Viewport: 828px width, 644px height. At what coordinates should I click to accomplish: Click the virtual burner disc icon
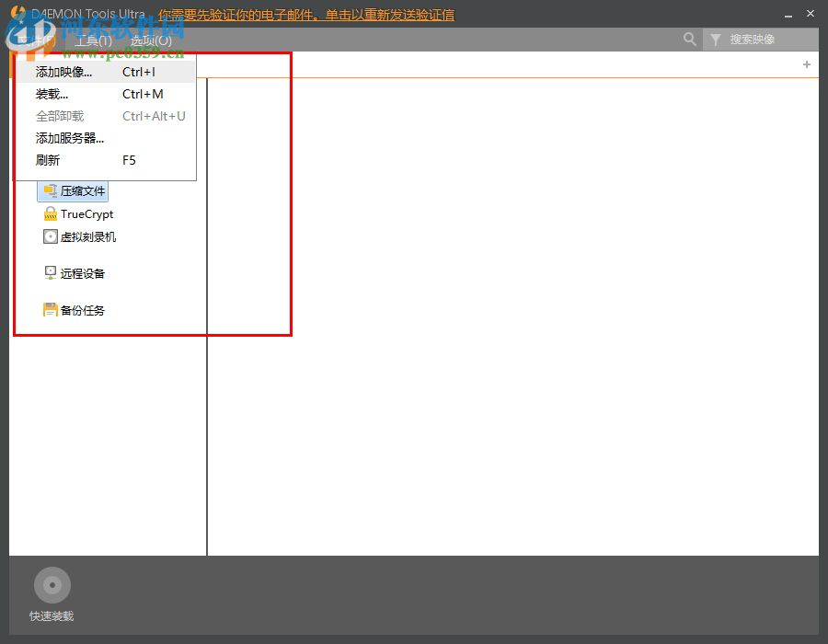click(51, 236)
